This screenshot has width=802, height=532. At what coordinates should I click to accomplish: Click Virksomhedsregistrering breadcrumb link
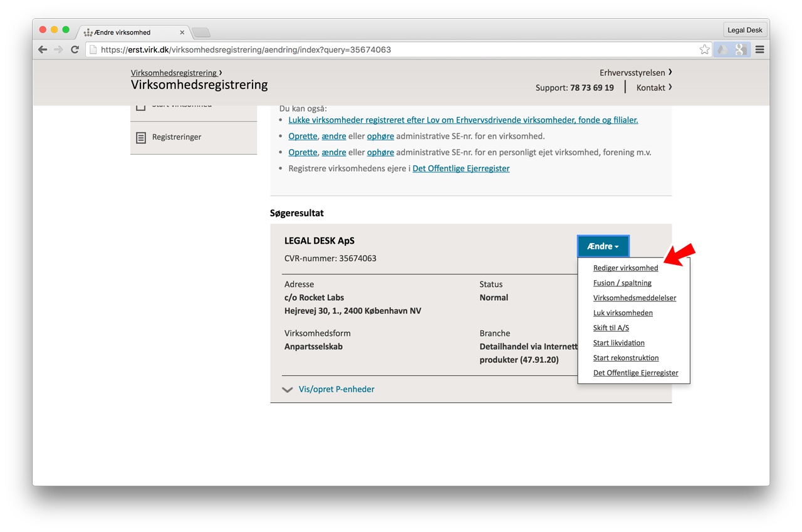[174, 73]
